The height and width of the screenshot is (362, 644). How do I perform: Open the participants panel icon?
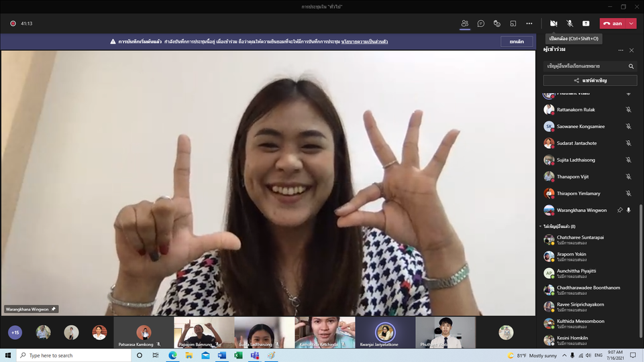(x=464, y=23)
